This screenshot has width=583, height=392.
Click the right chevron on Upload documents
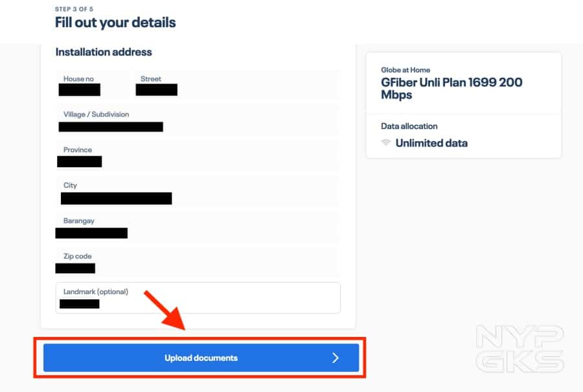(x=335, y=358)
